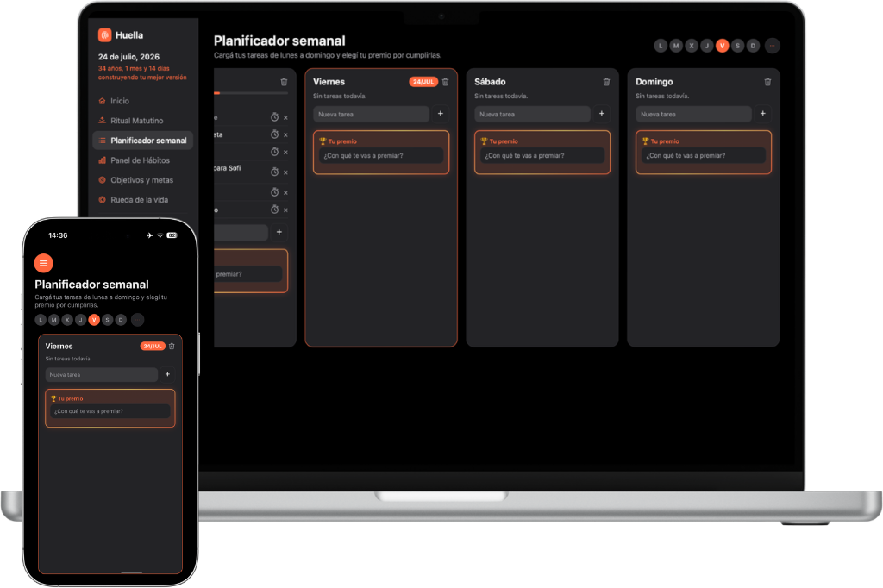883x588 pixels.
Task: Open the orange hamburger menu on phone
Action: pyautogui.click(x=43, y=263)
